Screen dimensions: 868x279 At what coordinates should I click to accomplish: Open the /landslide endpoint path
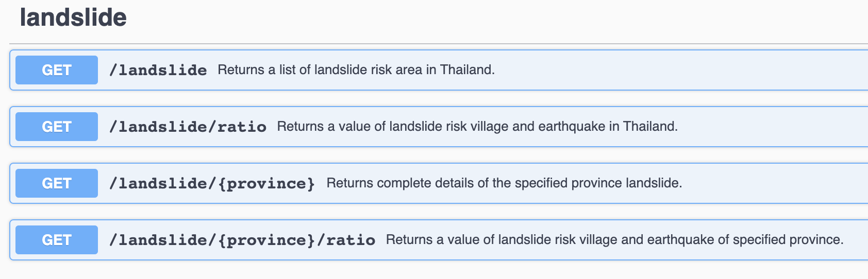[158, 70]
